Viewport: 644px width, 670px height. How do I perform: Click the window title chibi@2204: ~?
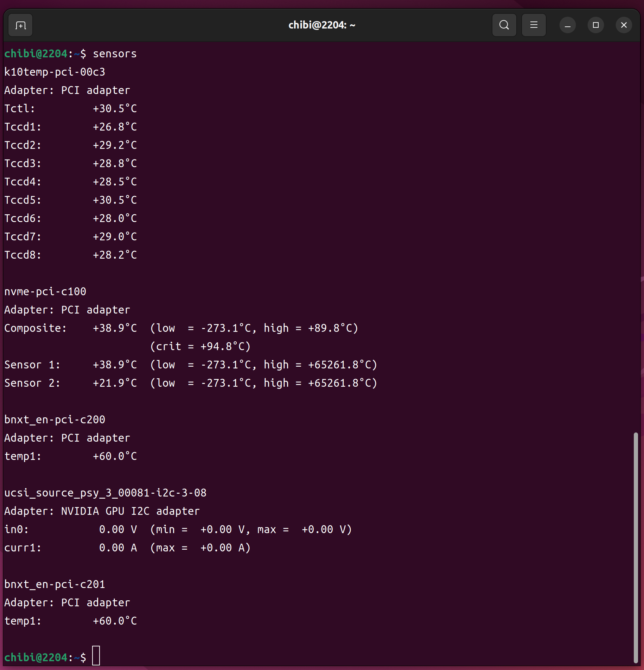[x=321, y=25]
